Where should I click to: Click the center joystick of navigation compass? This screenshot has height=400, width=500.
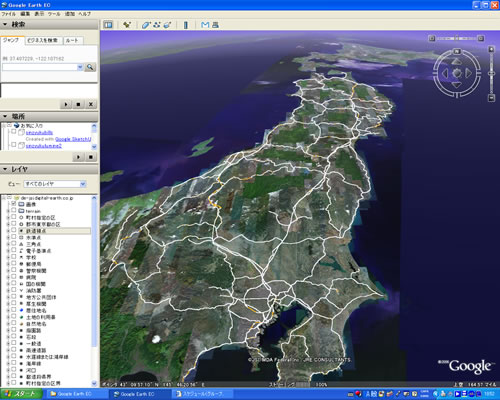coord(457,73)
